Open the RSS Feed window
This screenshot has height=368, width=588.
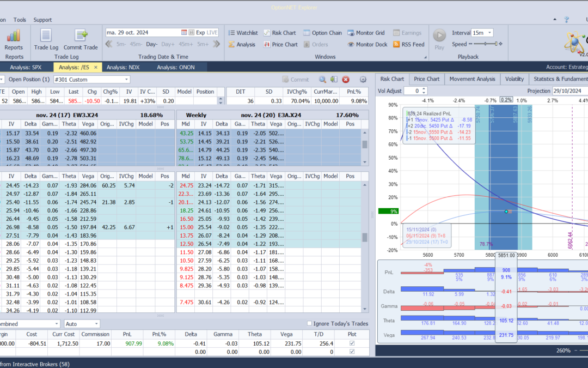[409, 44]
